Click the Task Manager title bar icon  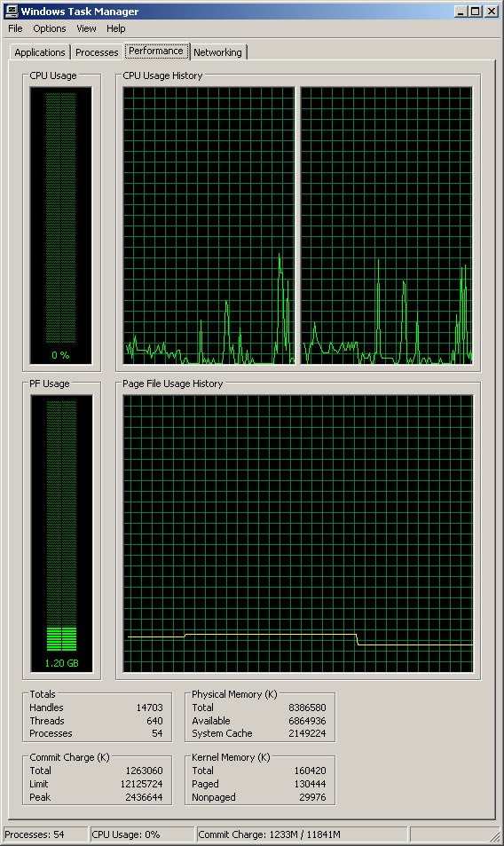pyautogui.click(x=11, y=11)
